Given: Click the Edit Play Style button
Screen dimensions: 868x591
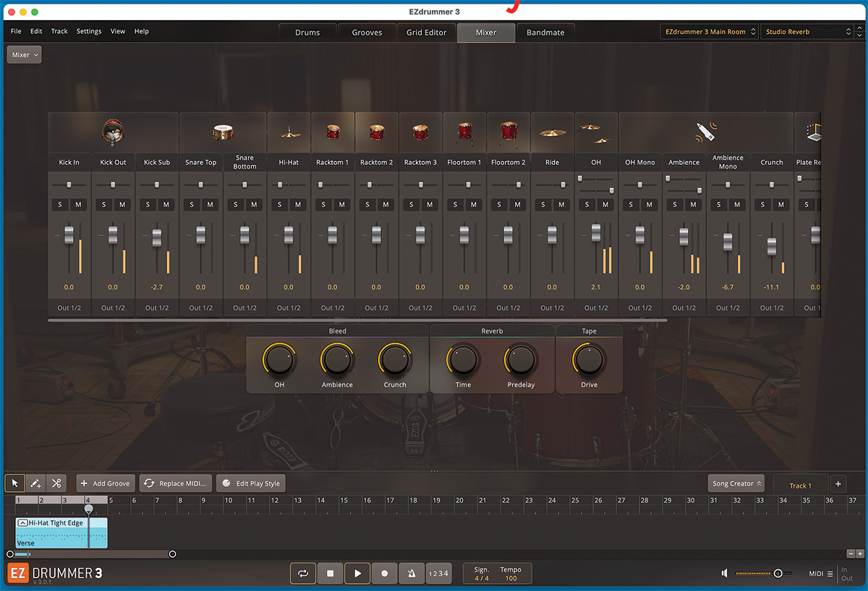Looking at the screenshot, I should [x=250, y=482].
